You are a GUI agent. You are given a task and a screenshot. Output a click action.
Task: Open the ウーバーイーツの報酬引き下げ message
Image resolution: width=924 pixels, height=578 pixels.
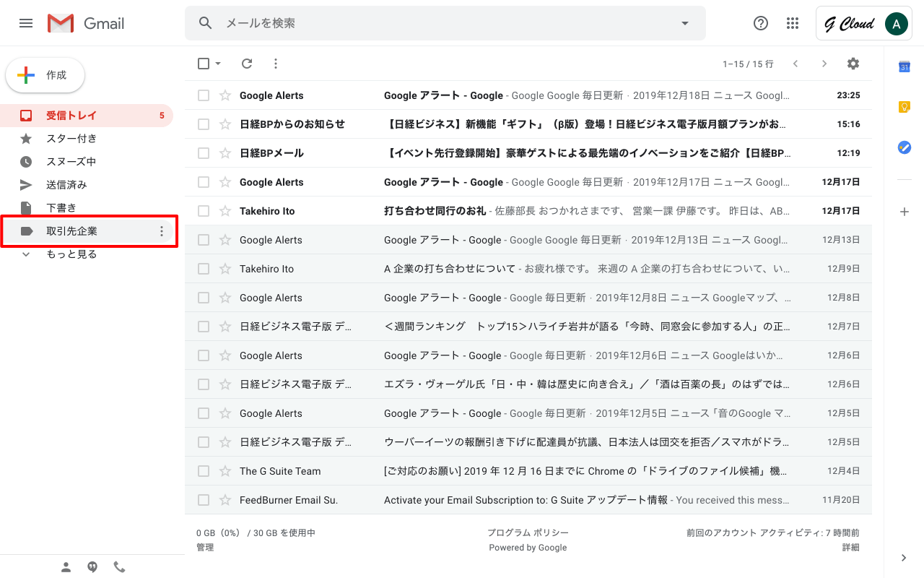pos(528,442)
